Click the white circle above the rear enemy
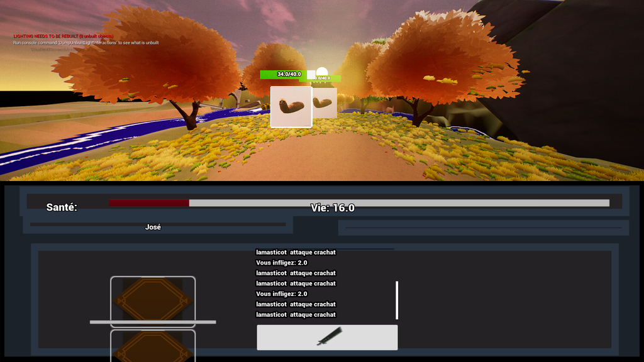This screenshot has height=362, width=644. click(x=322, y=72)
